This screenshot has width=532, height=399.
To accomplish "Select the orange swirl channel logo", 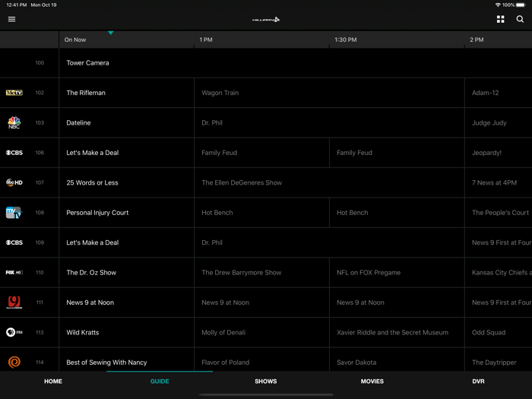I will click(x=14, y=362).
